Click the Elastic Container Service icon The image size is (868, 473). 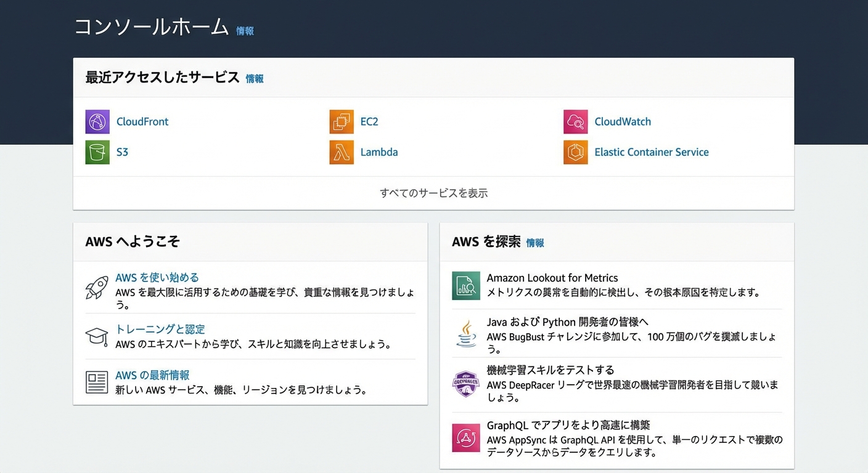576,152
